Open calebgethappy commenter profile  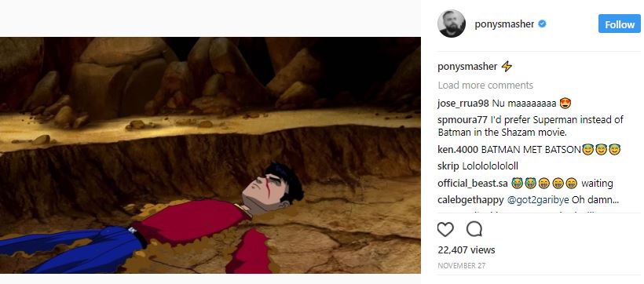[x=470, y=200]
